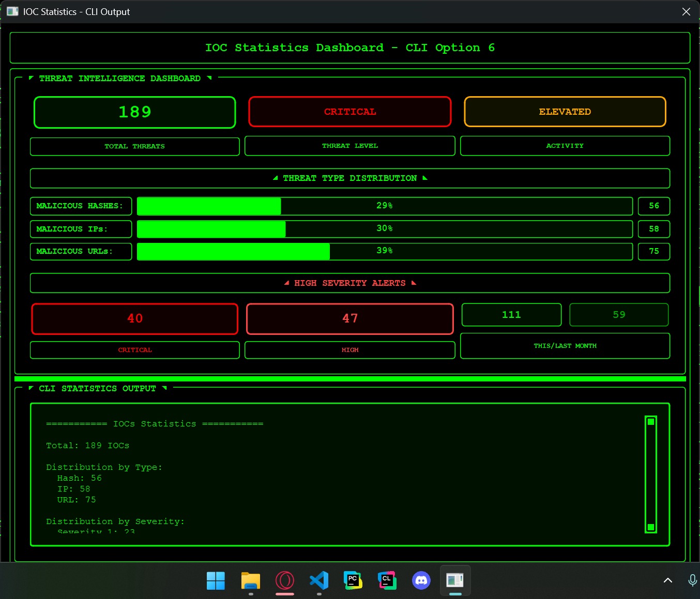The image size is (700, 599).
Task: Click the 30% IPs progress bar
Action: [385, 228]
